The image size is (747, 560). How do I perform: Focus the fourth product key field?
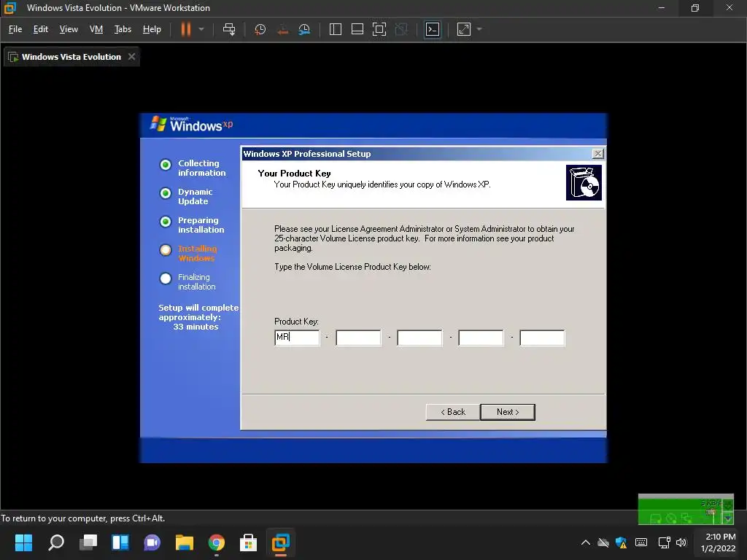tap(481, 338)
